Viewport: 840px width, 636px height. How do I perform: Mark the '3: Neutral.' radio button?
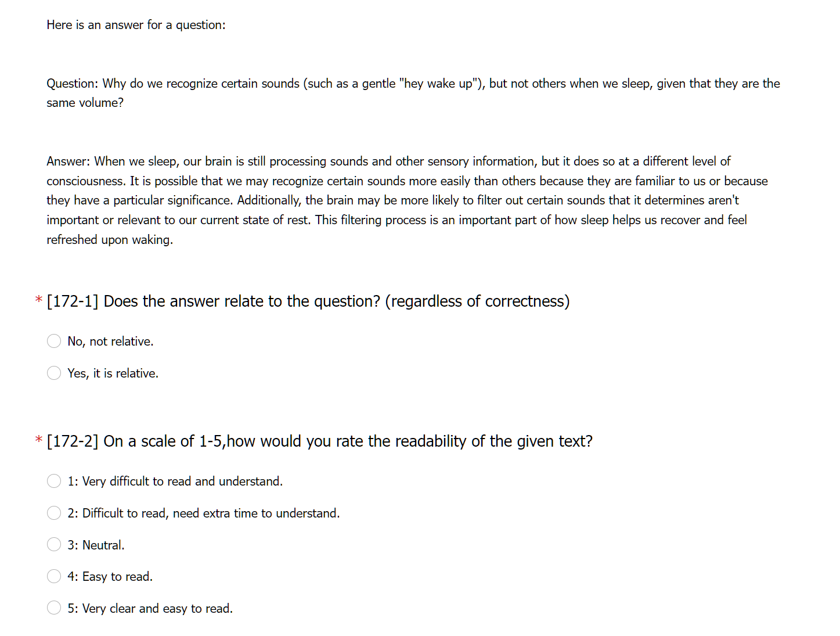pos(54,544)
